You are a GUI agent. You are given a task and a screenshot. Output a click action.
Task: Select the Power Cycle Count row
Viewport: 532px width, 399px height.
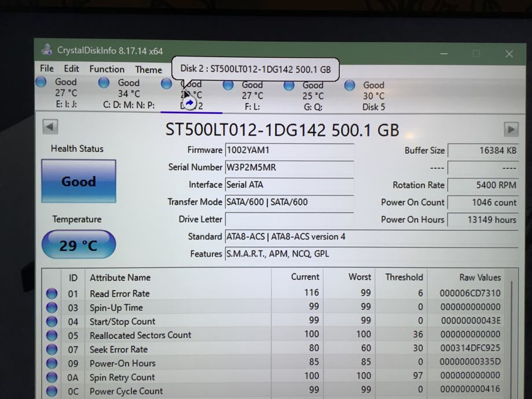coord(273,390)
